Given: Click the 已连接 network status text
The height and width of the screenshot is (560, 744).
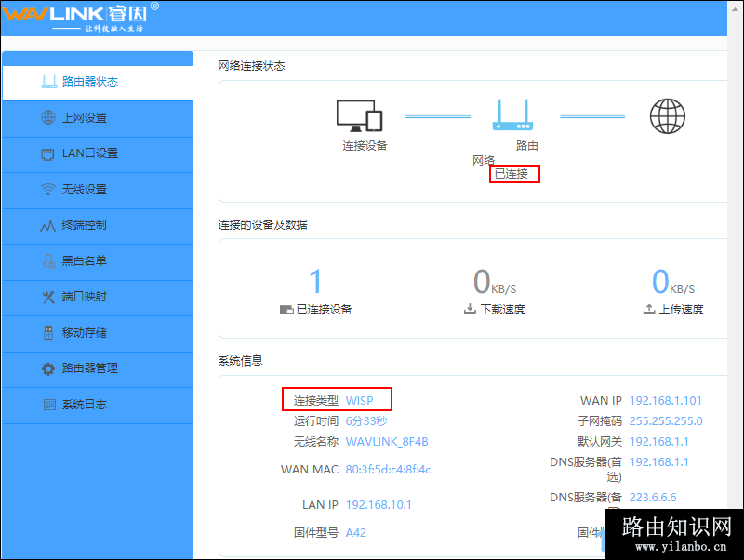Looking at the screenshot, I should tap(511, 174).
